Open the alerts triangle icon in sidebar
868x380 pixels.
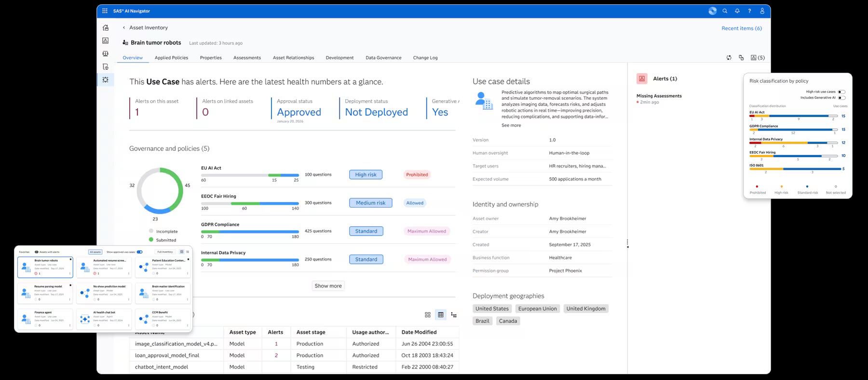(x=106, y=40)
